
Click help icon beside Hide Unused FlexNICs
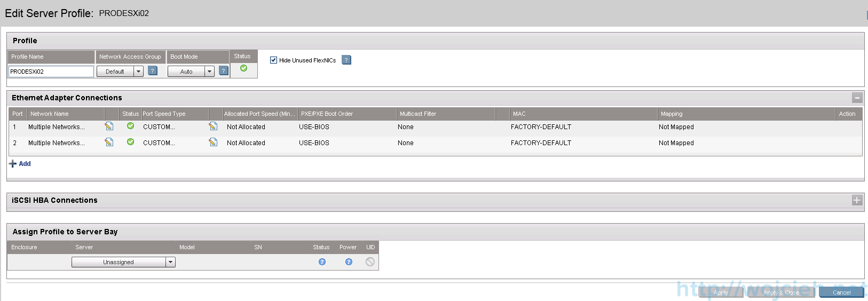pos(346,60)
